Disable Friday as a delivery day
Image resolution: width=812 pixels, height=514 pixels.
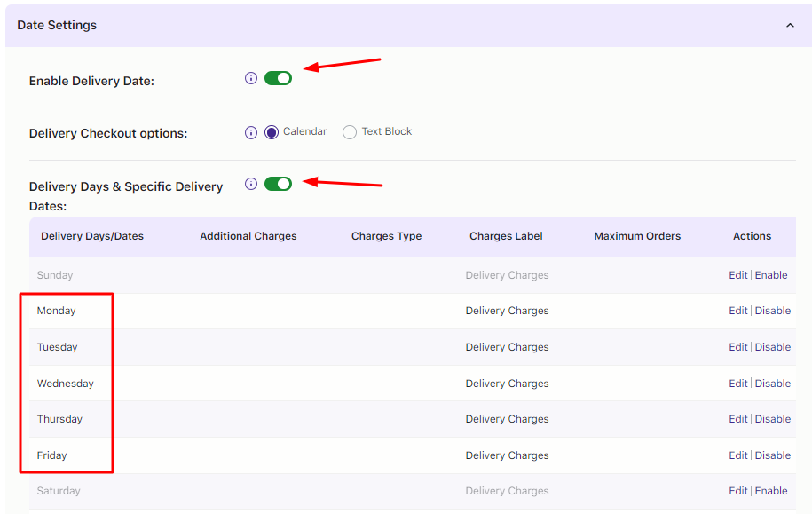(x=773, y=455)
